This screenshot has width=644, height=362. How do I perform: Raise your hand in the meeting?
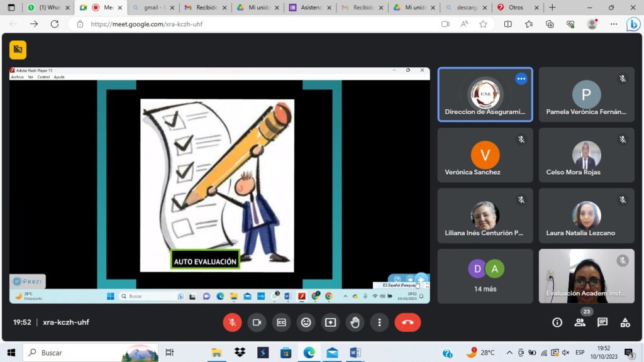(355, 322)
